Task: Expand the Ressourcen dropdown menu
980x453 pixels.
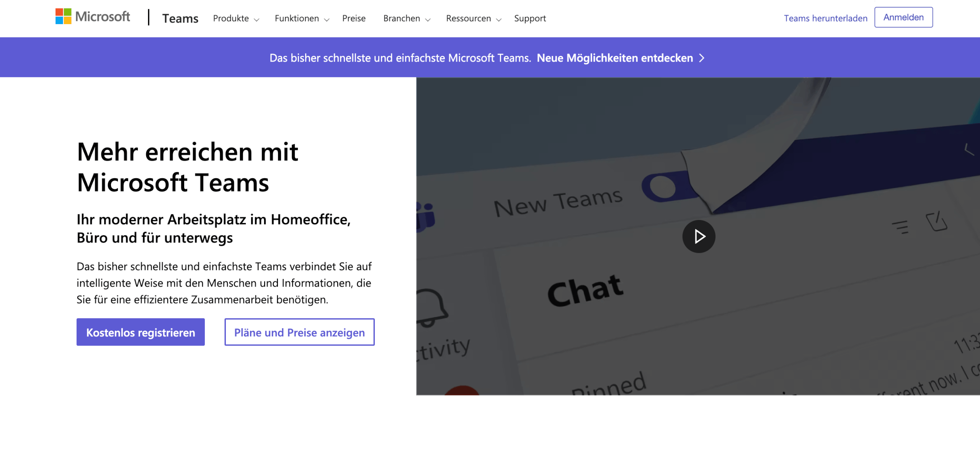Action: [x=474, y=18]
